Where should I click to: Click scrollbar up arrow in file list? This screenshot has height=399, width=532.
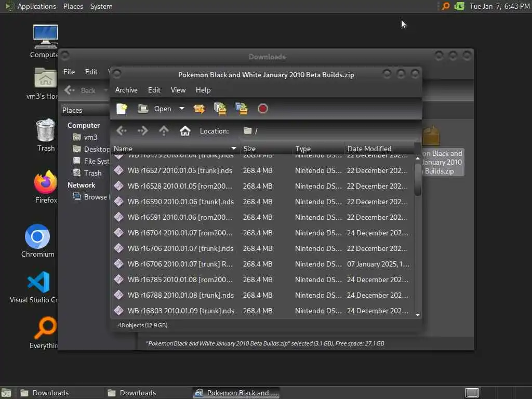tap(418, 158)
